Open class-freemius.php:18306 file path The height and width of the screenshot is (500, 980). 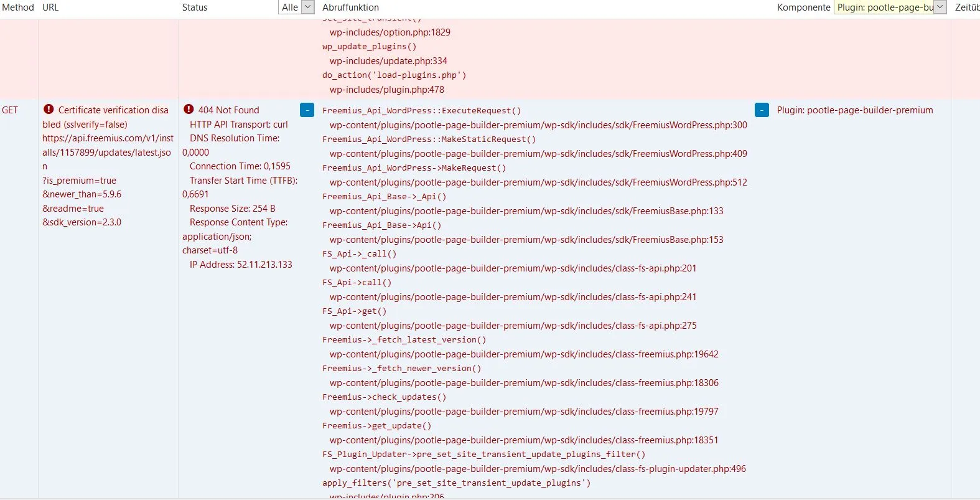click(x=524, y=383)
